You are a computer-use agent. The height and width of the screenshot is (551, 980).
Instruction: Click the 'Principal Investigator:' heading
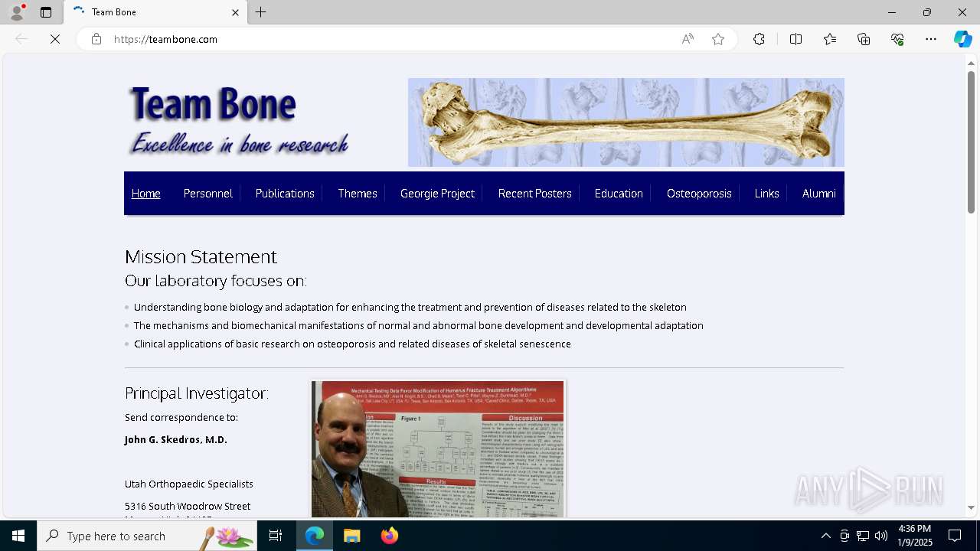[x=197, y=393]
